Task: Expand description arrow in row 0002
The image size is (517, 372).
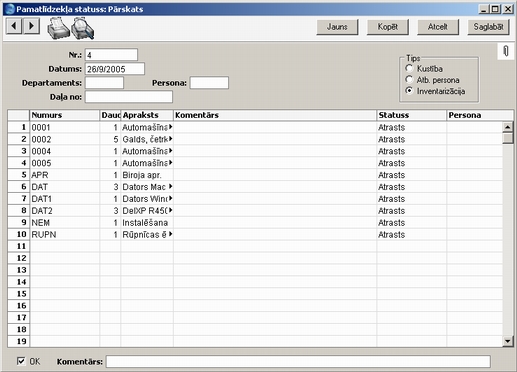Action: coord(170,139)
